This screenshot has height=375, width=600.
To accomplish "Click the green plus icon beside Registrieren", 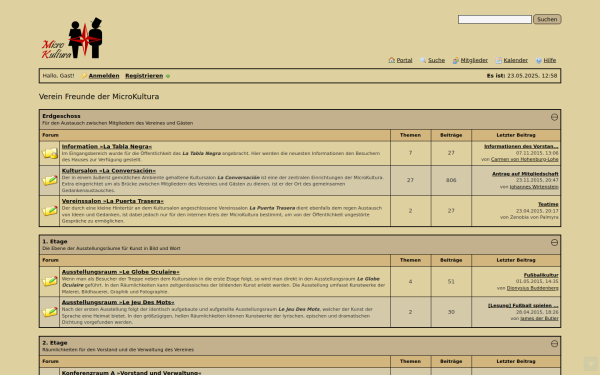I will tap(168, 76).
